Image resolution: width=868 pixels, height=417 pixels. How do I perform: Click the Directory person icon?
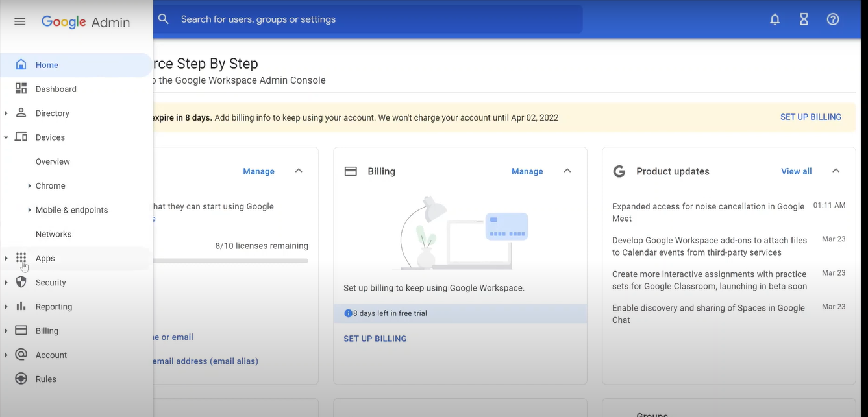click(x=21, y=112)
